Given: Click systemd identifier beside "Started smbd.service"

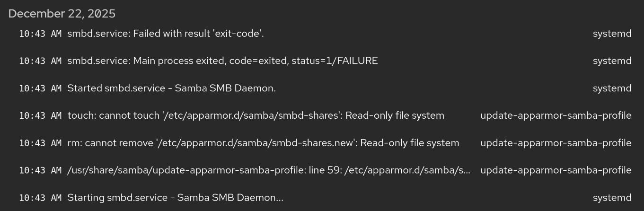Looking at the screenshot, I should coord(612,88).
